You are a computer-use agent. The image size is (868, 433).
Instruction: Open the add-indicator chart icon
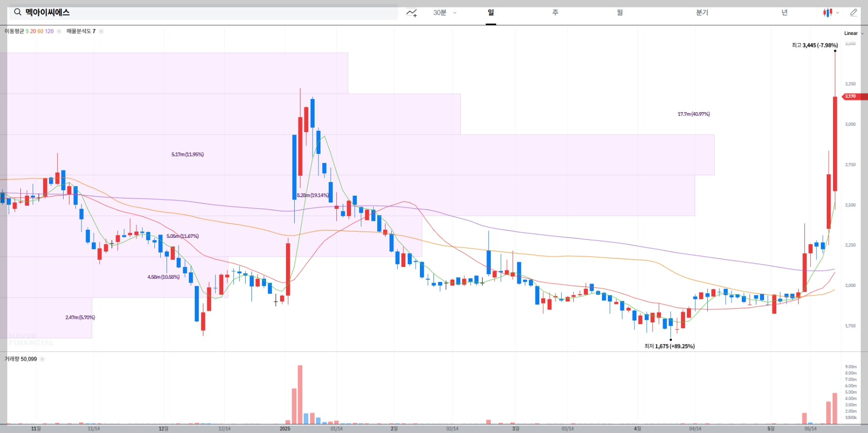coord(412,13)
